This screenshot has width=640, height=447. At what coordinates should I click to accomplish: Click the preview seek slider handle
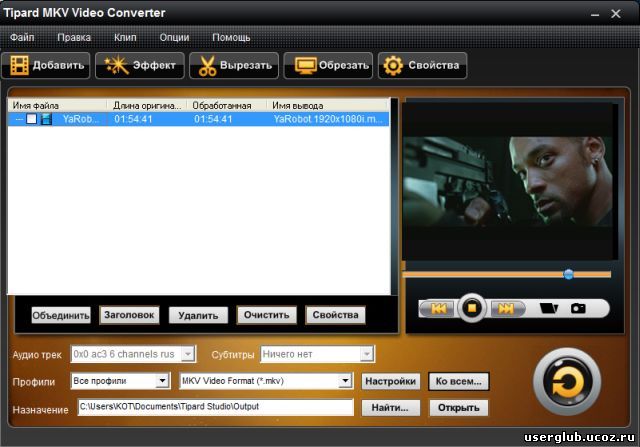568,274
